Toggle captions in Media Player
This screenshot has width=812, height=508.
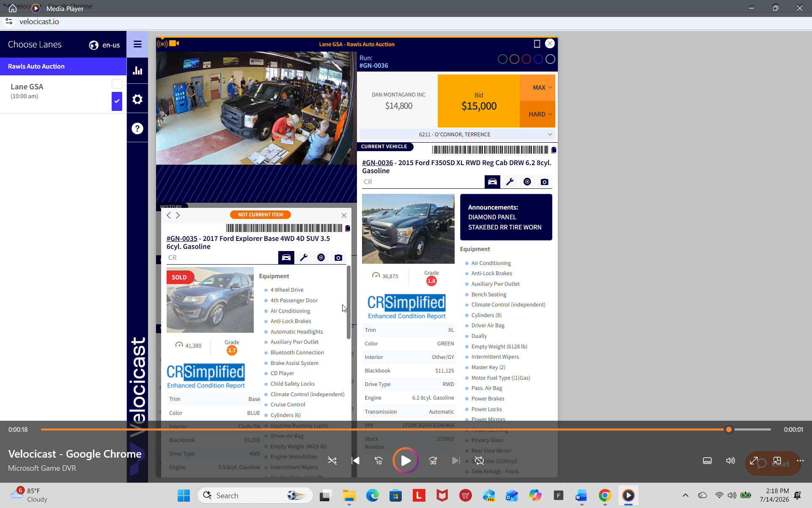click(707, 461)
